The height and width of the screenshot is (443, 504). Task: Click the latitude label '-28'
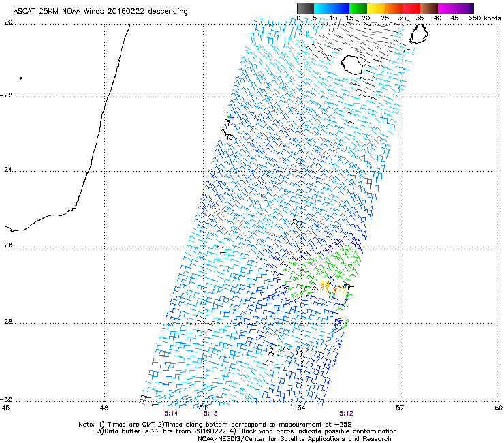[x=6, y=322]
